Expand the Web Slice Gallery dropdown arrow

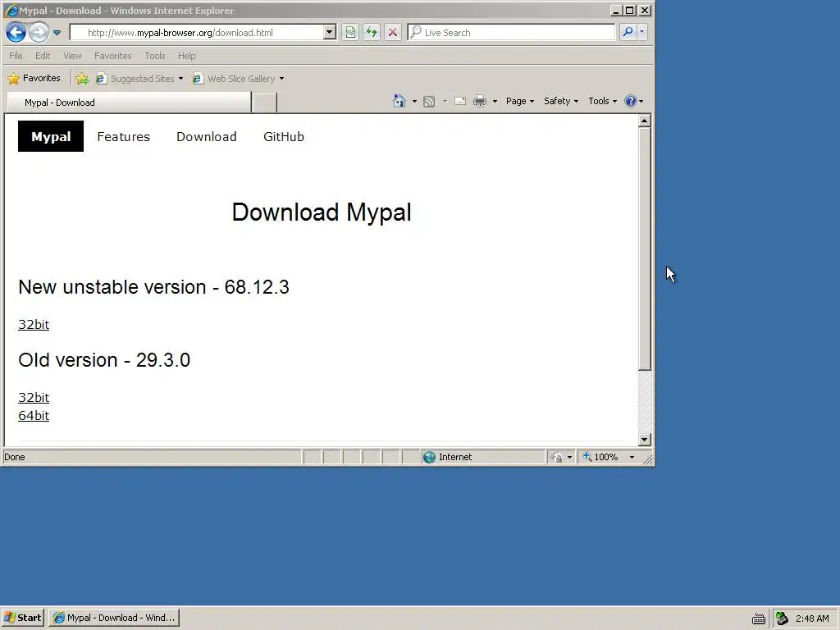pos(282,79)
